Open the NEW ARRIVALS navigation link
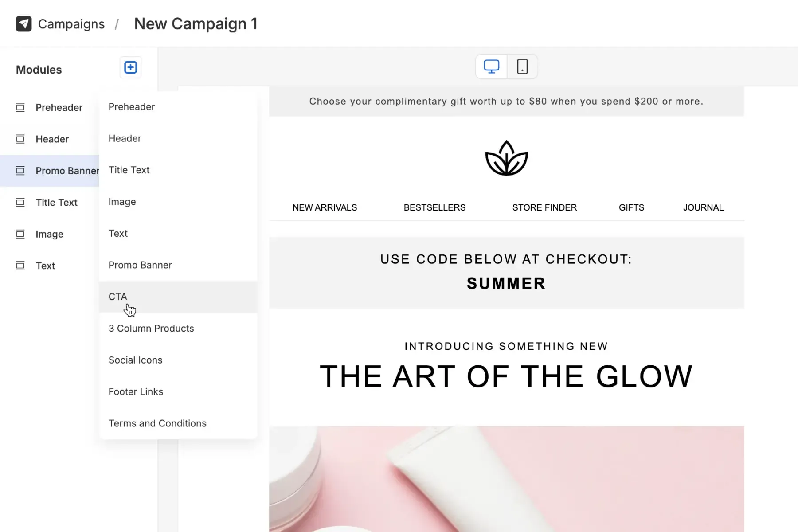The image size is (798, 532). [x=325, y=207]
